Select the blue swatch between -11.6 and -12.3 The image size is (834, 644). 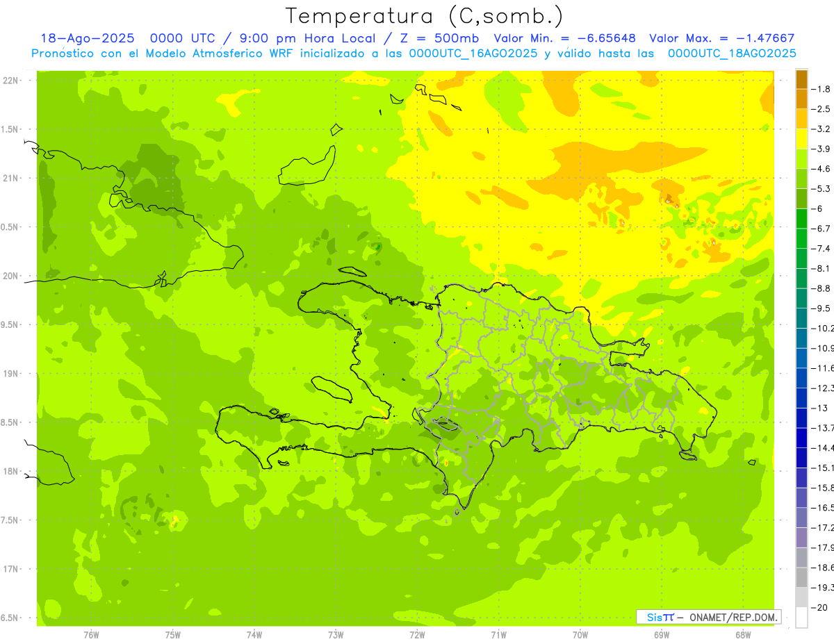pos(801,377)
